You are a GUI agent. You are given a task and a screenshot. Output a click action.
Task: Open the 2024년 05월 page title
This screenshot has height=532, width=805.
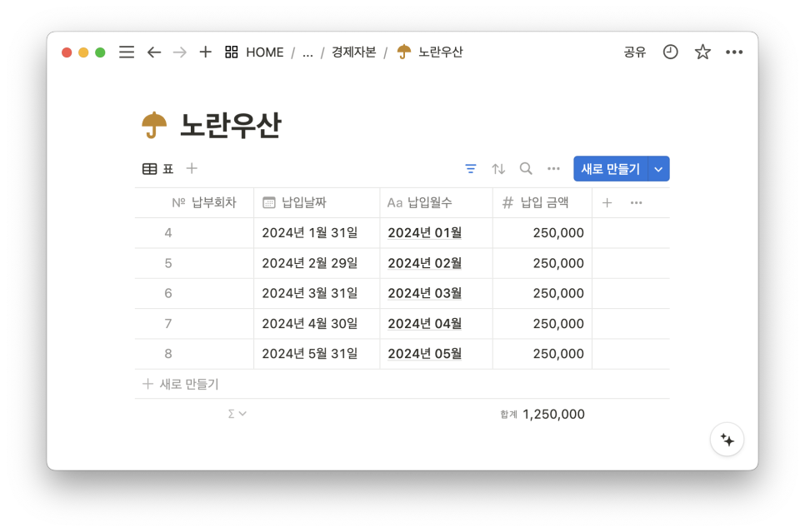(424, 354)
